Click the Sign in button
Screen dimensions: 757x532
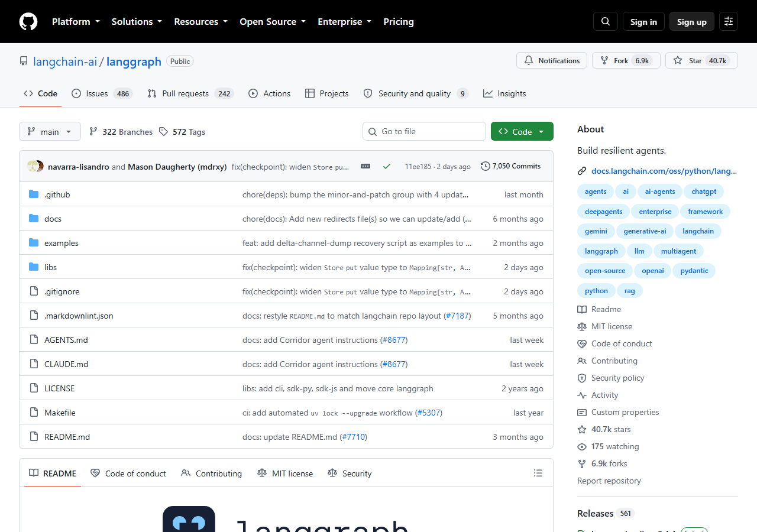tap(643, 21)
